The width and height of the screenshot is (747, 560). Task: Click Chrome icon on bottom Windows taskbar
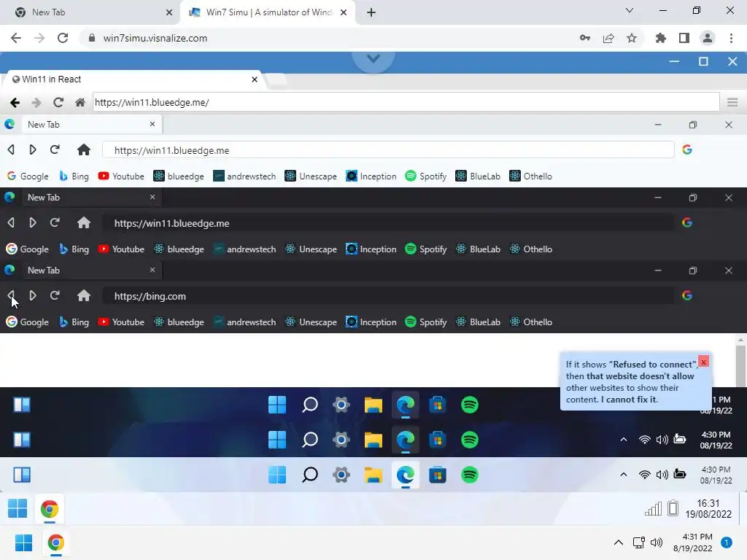pos(55,542)
